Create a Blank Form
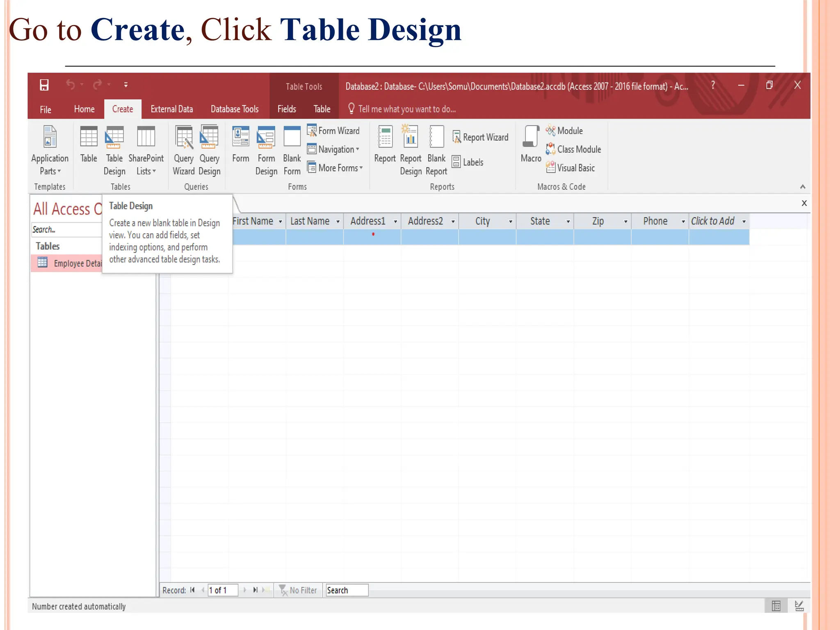The width and height of the screenshot is (840, 630). [x=292, y=151]
